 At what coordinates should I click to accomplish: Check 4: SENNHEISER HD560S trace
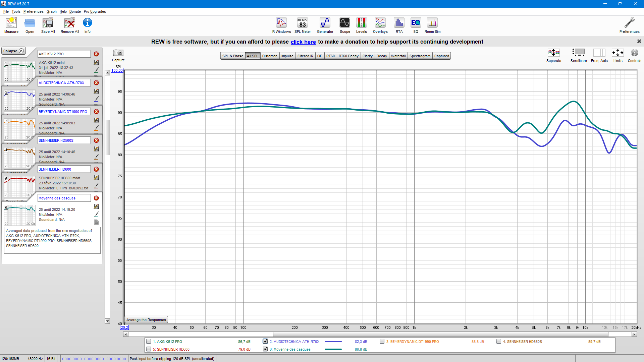coord(499,342)
